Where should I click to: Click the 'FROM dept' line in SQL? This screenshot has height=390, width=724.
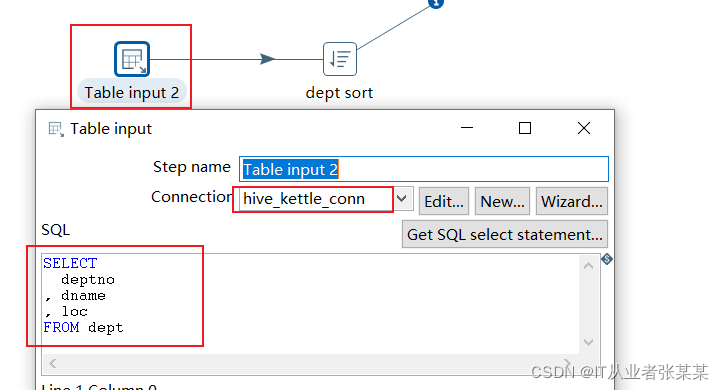tap(83, 327)
